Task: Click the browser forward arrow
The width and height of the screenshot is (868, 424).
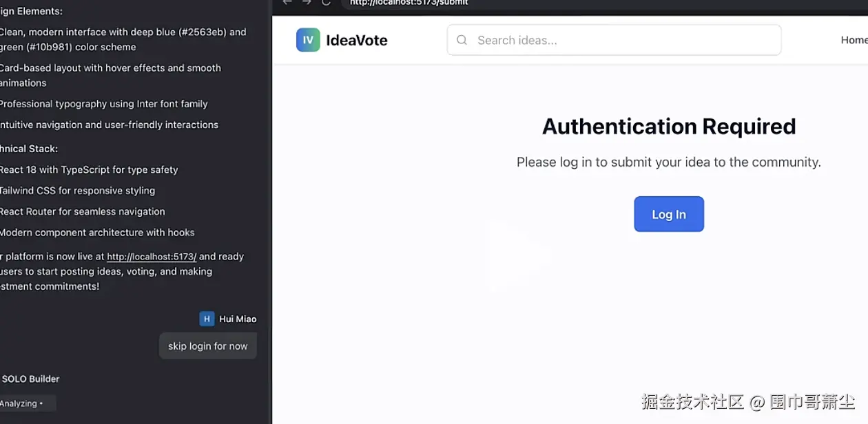Action: (307, 3)
